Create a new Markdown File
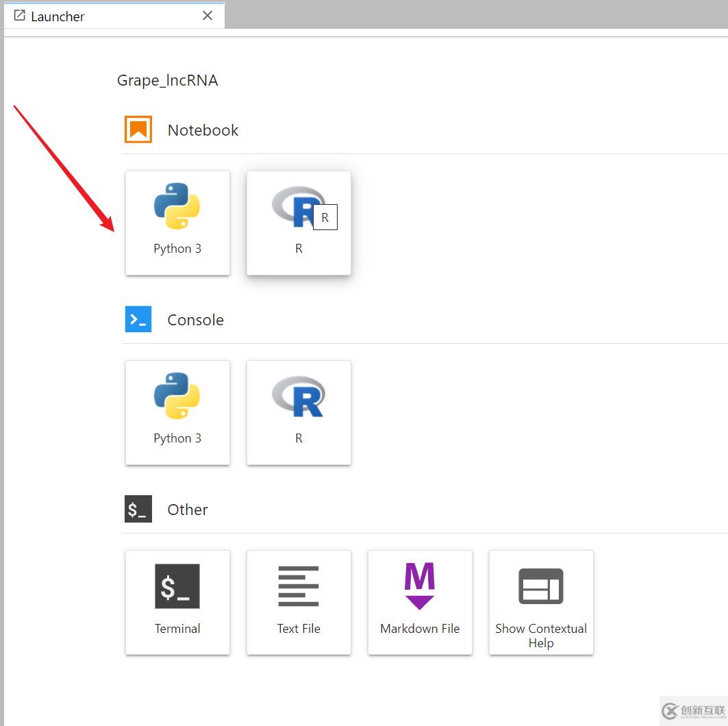 [x=420, y=602]
